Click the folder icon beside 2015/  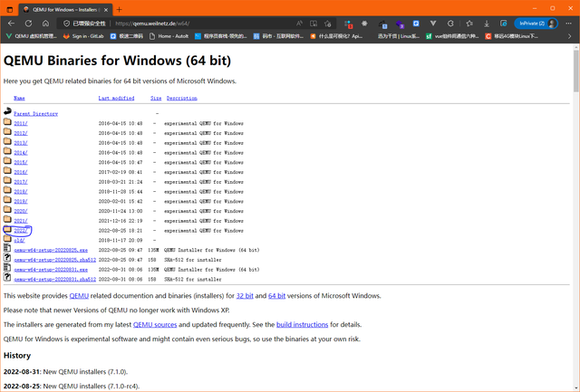coord(7,161)
